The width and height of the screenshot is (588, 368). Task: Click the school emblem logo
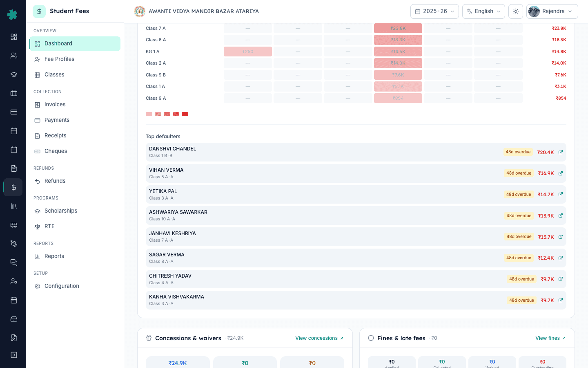pos(140,11)
